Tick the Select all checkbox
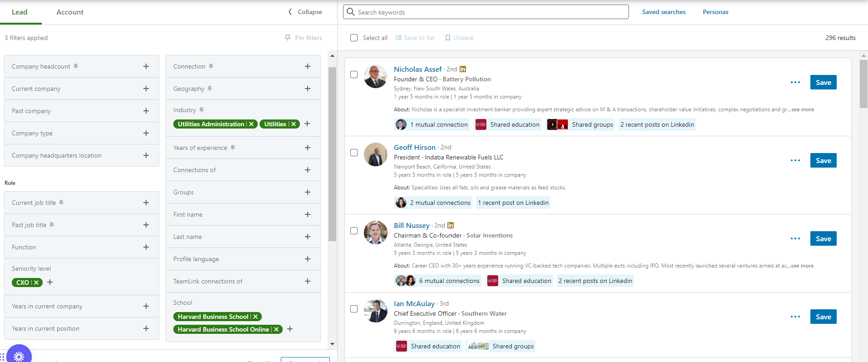This screenshot has width=868, height=362. click(354, 38)
